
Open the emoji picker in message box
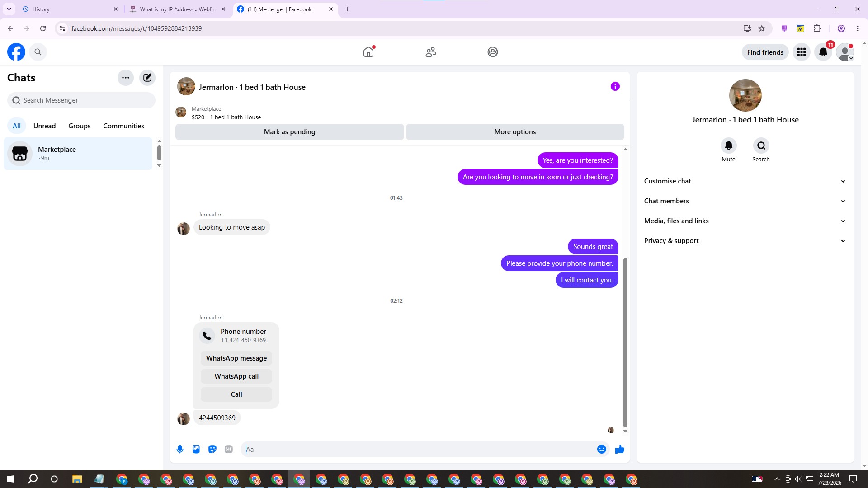[x=602, y=449]
